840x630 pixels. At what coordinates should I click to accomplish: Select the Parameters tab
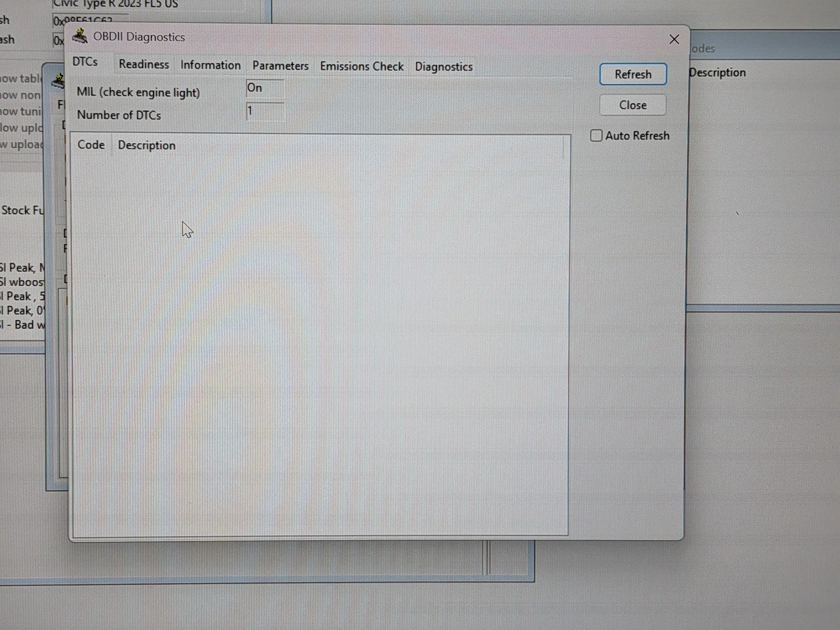pyautogui.click(x=280, y=65)
